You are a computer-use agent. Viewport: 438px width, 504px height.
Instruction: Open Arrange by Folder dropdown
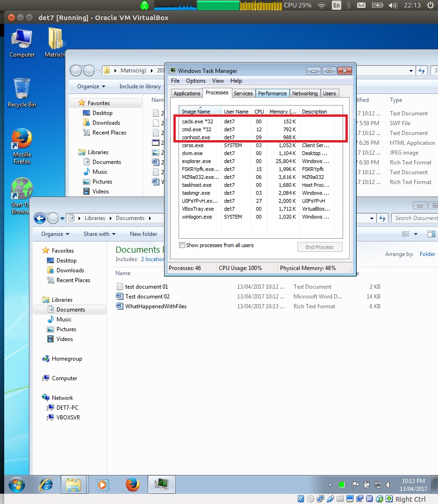[427, 254]
